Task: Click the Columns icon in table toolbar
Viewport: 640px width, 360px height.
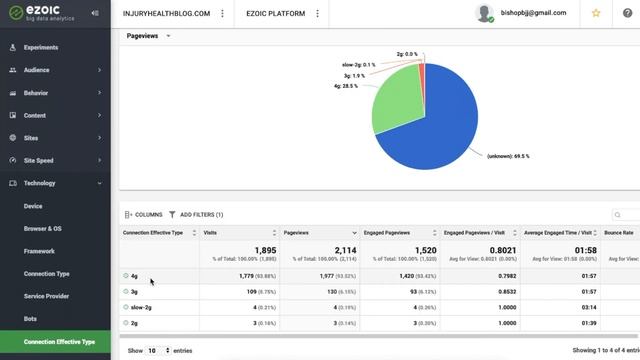Action: (x=128, y=215)
